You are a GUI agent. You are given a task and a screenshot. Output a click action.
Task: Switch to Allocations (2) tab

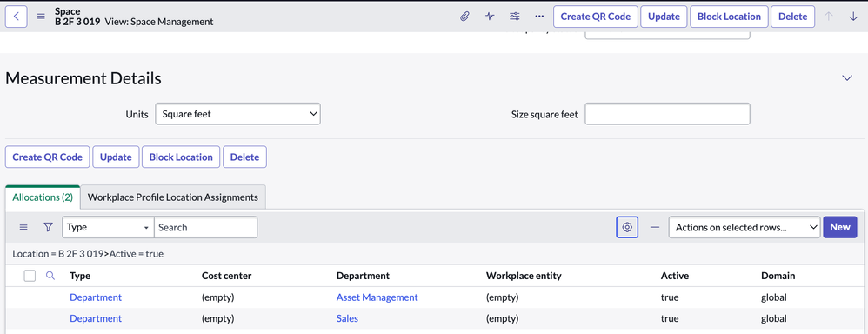coord(43,197)
